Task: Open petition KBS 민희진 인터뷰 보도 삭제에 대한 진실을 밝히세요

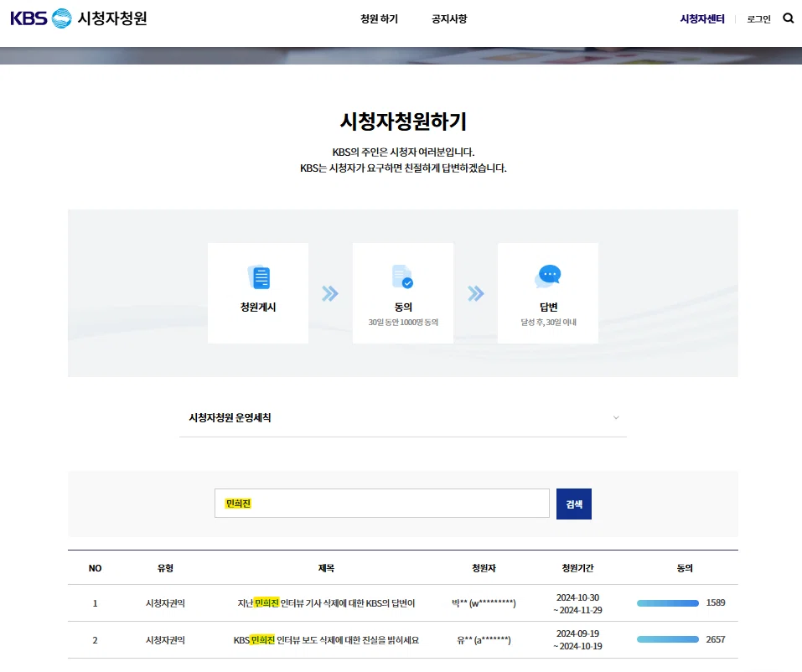Action: 326,640
